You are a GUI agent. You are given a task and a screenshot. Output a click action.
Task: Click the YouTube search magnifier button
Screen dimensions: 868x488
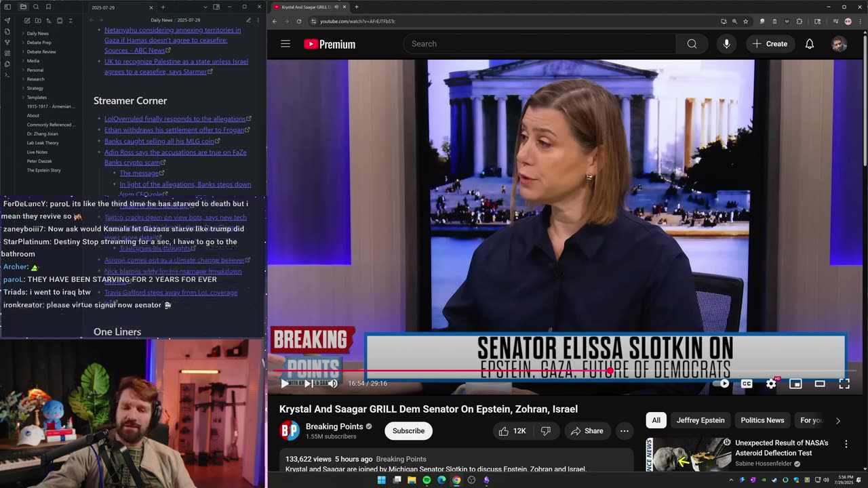click(x=692, y=44)
